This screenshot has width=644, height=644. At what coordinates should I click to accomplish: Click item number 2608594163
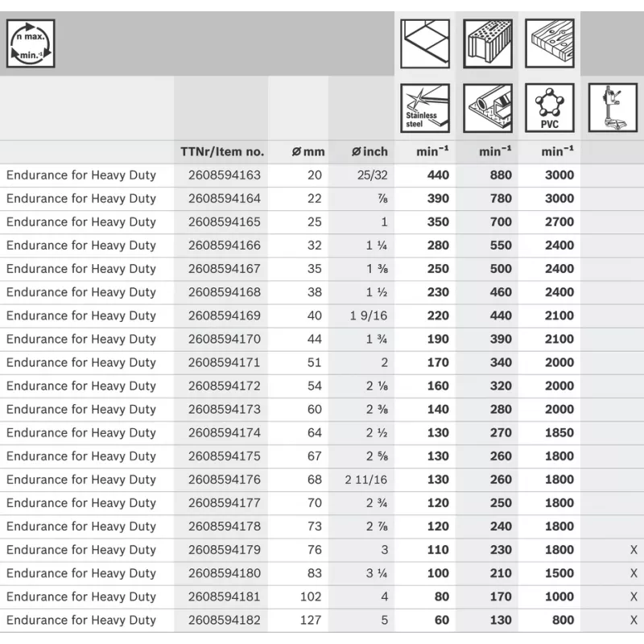(x=225, y=175)
